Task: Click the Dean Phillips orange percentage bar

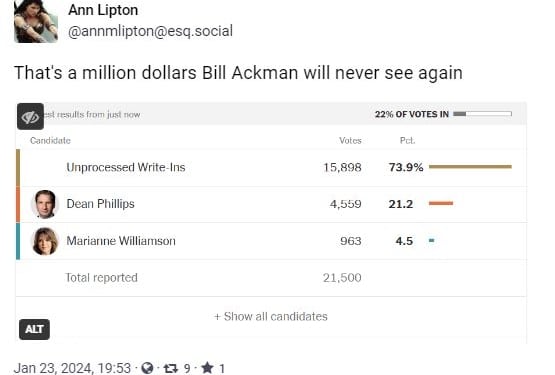Action: [441, 203]
